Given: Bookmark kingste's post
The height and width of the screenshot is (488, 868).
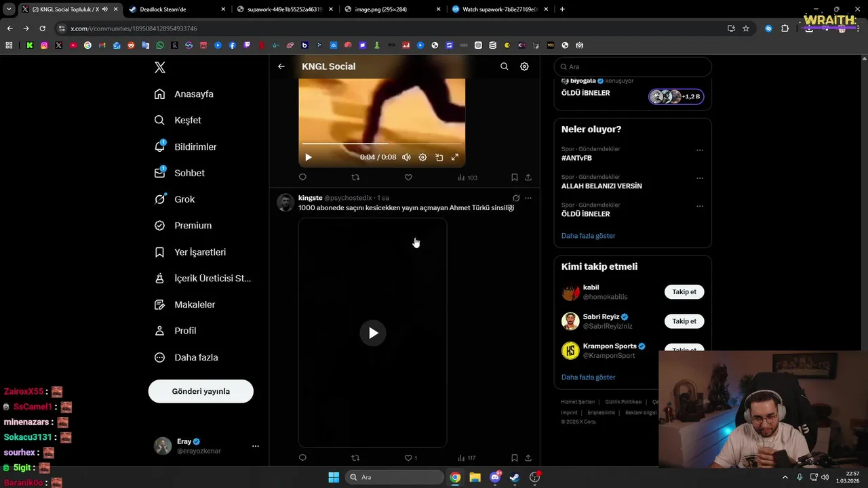Looking at the screenshot, I should tap(514, 458).
